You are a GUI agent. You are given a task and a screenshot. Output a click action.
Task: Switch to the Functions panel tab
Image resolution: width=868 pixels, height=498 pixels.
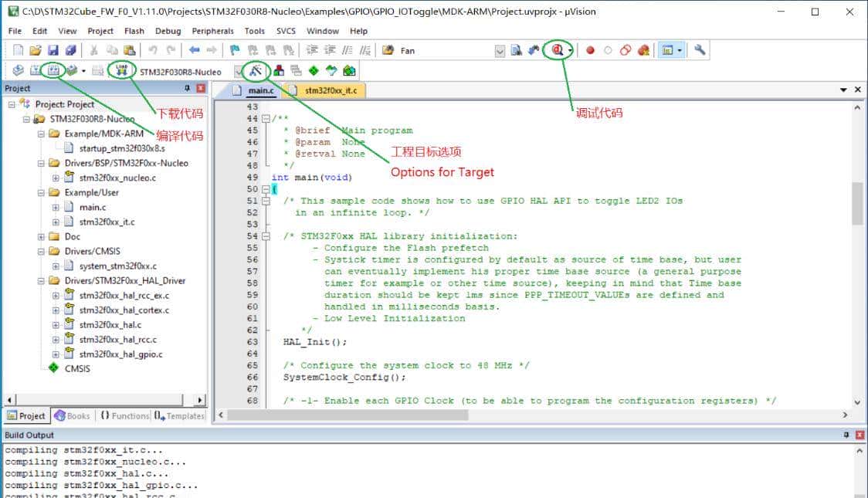(x=124, y=415)
